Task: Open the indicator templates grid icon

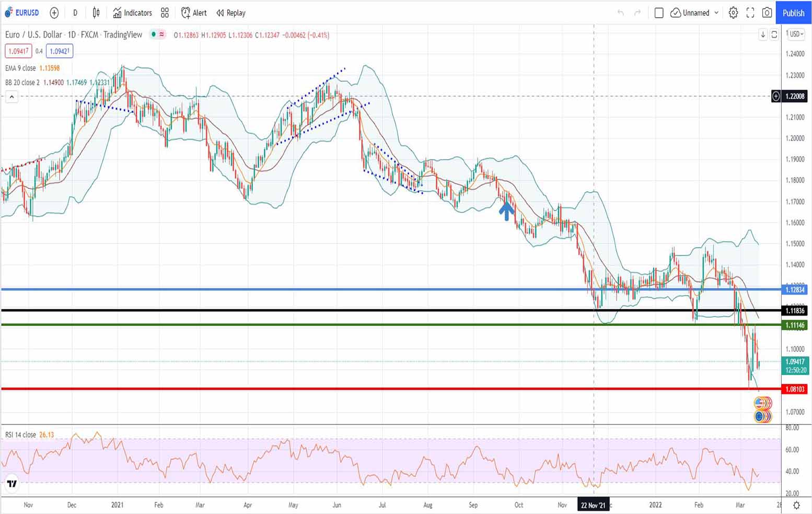Action: click(165, 13)
